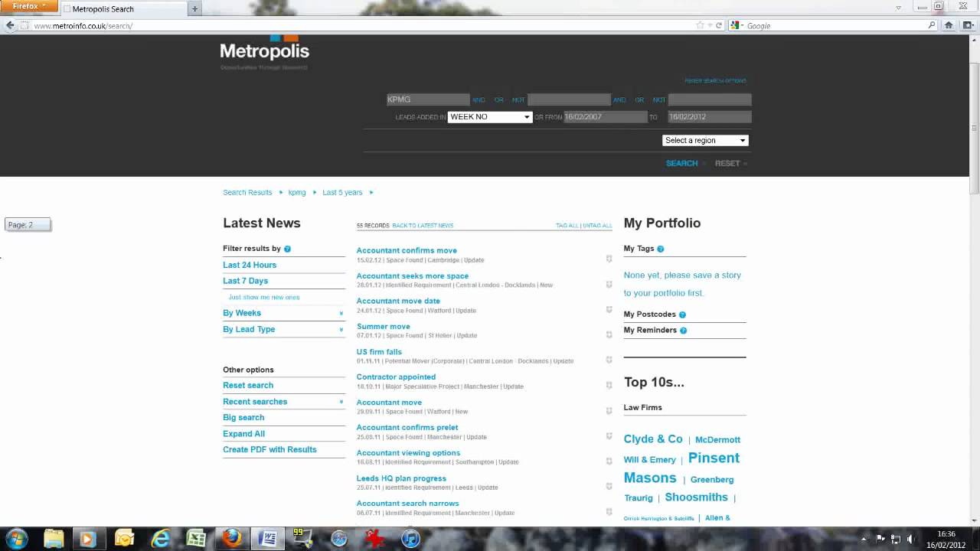Select the Metropolis Search browser tab
The width and height of the screenshot is (980, 551).
122,9
